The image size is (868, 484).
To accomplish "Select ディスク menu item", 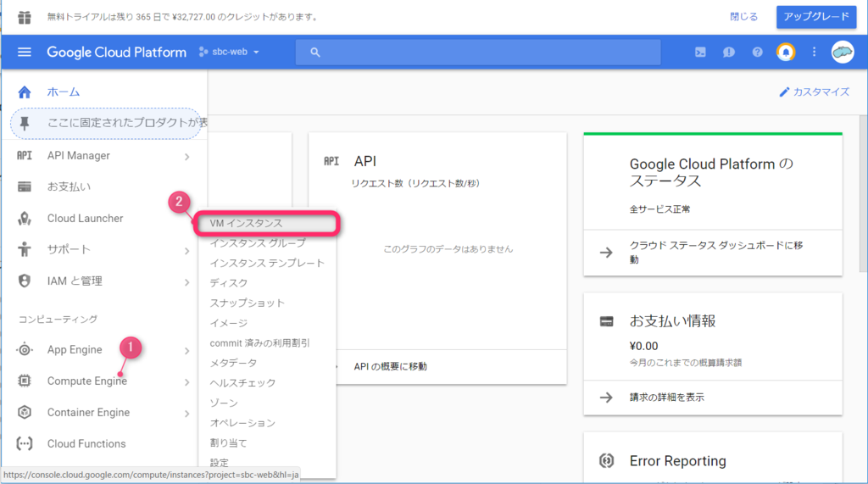I will (x=267, y=283).
